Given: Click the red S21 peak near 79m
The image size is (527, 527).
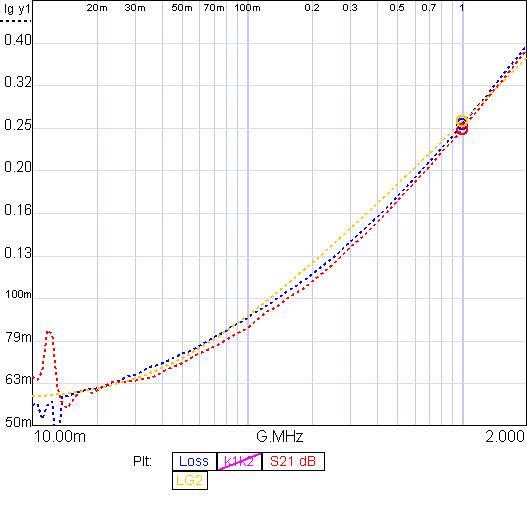Looking at the screenshot, I should click(x=49, y=333).
